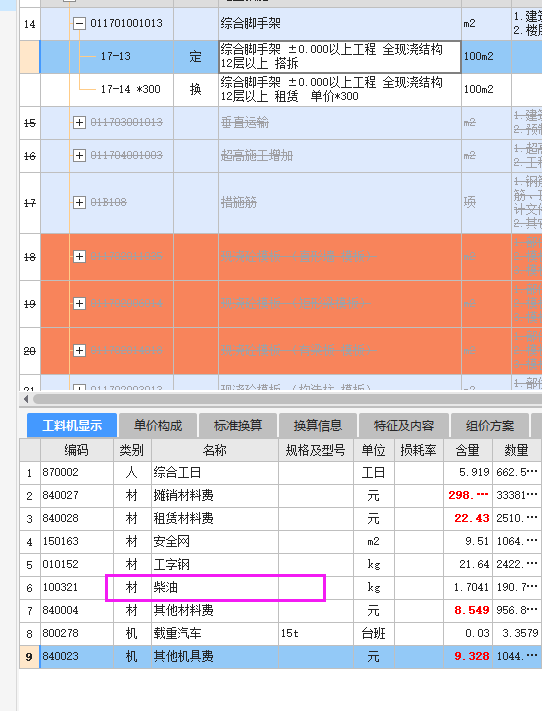Click the 含量 column header
Screen dimensions: 542x711
click(x=468, y=450)
